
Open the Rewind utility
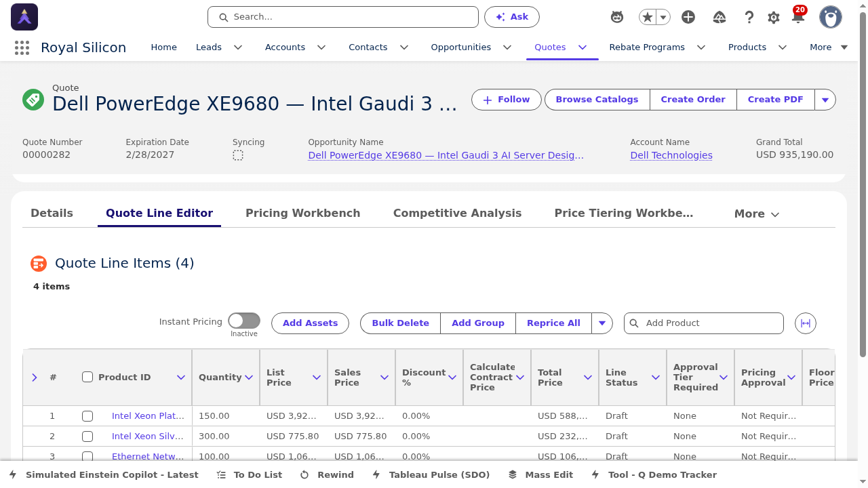click(327, 475)
